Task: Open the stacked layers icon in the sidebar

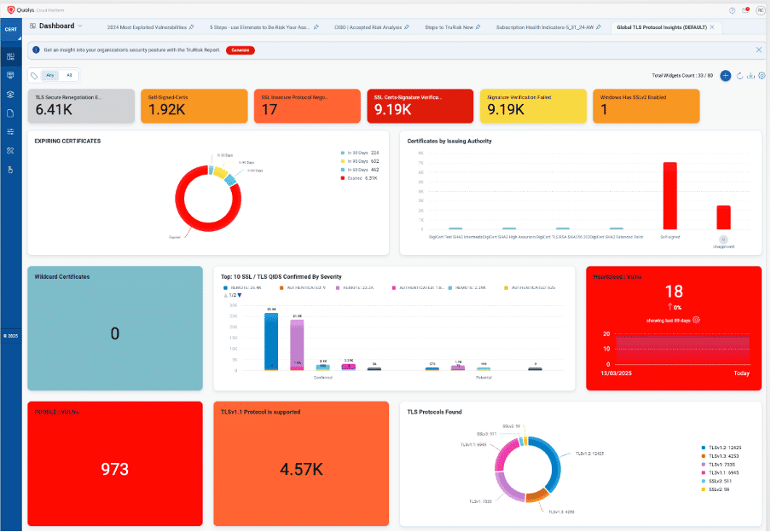Action: click(x=10, y=95)
